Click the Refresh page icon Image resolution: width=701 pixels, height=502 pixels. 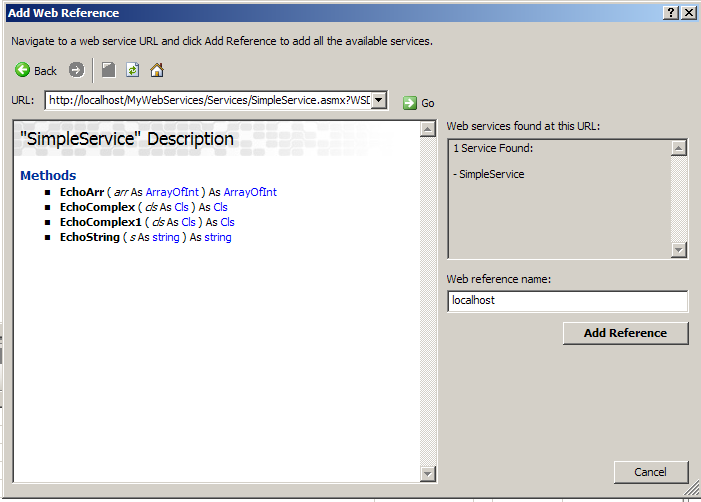133,70
